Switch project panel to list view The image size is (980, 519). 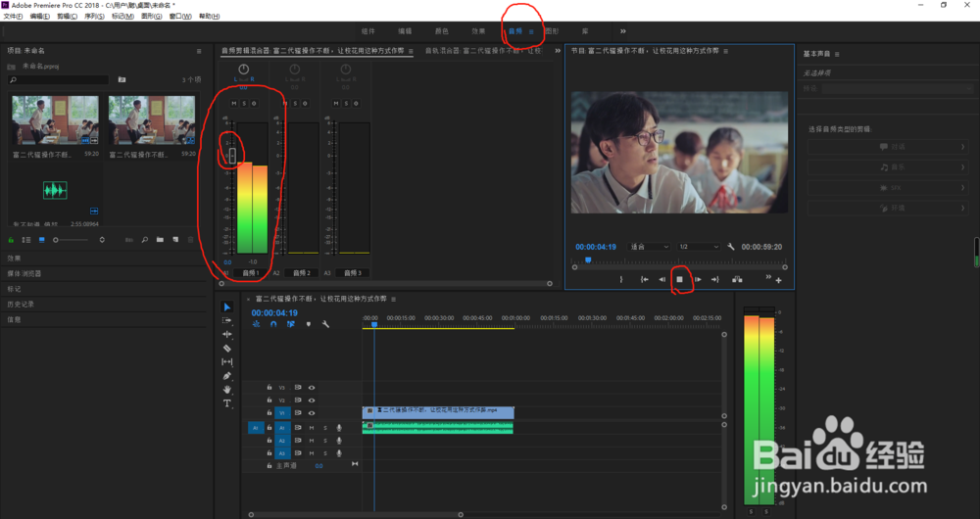pos(26,240)
